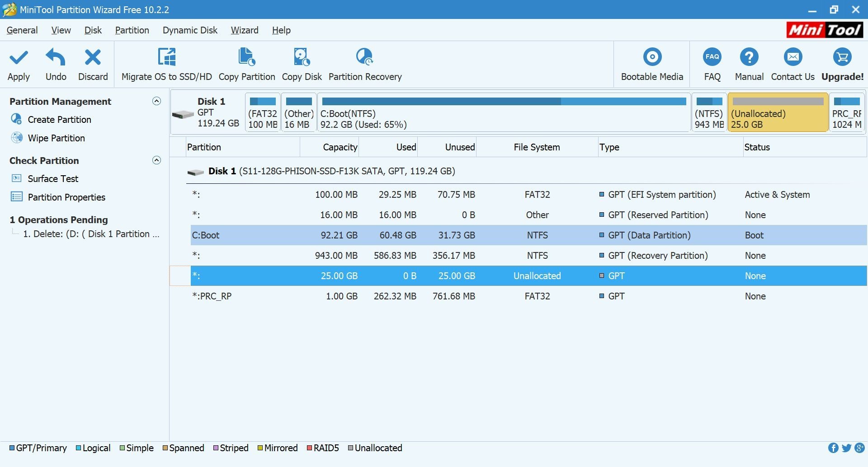Image resolution: width=868 pixels, height=467 pixels.
Task: Click the Disk 1 drive icon in disk map
Action: coord(183,114)
